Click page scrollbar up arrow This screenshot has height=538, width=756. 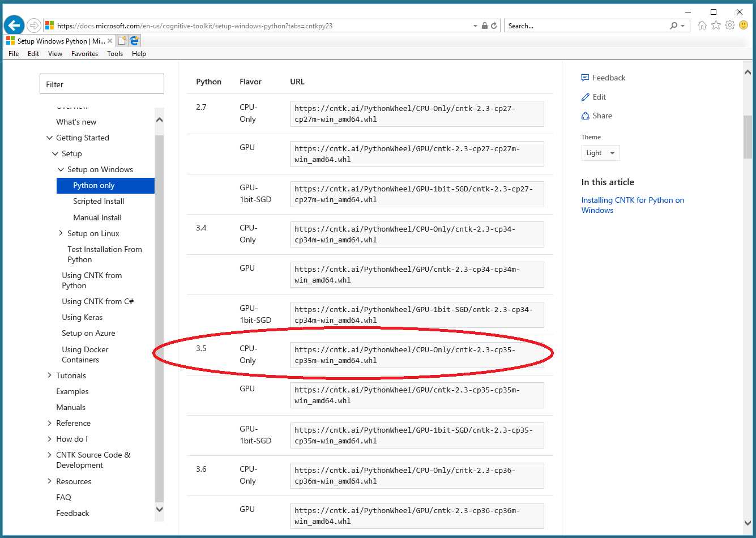[x=748, y=72]
